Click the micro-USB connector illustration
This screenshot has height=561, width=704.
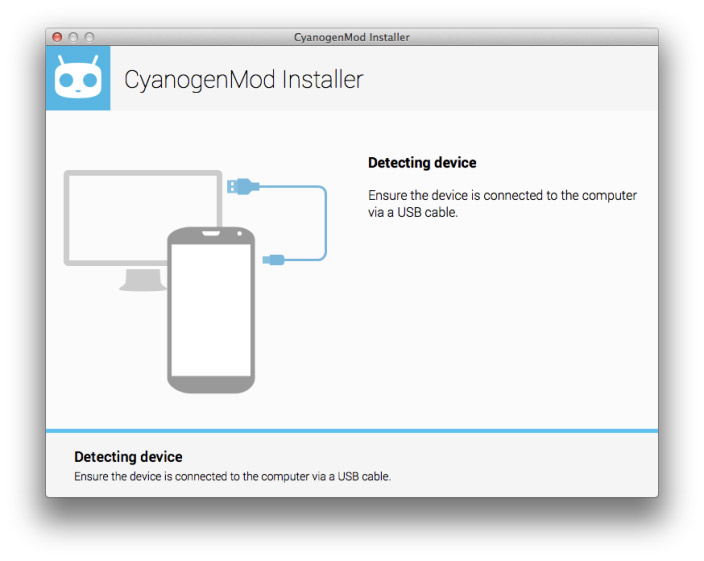pos(273,259)
